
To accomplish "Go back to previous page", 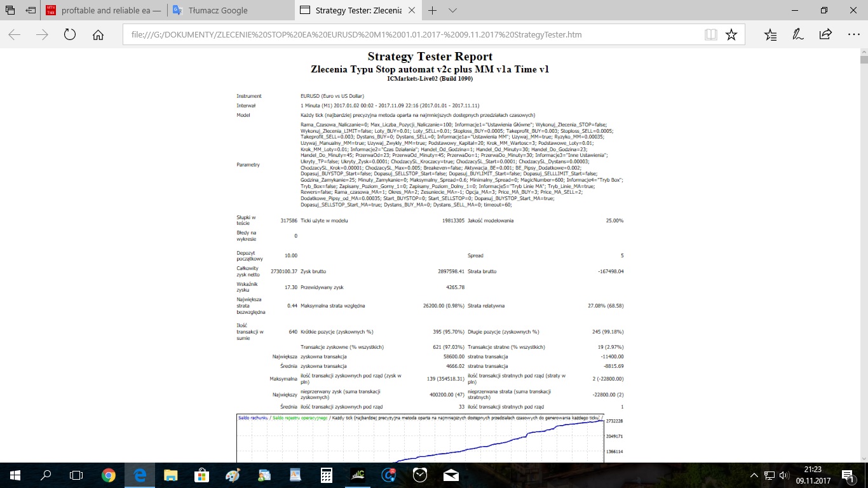I will coord(14,35).
